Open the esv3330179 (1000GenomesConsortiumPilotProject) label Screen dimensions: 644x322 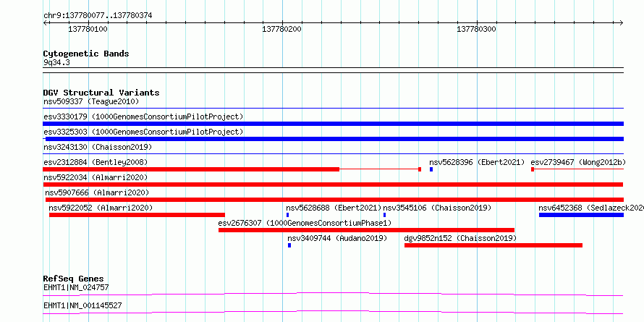143,116
